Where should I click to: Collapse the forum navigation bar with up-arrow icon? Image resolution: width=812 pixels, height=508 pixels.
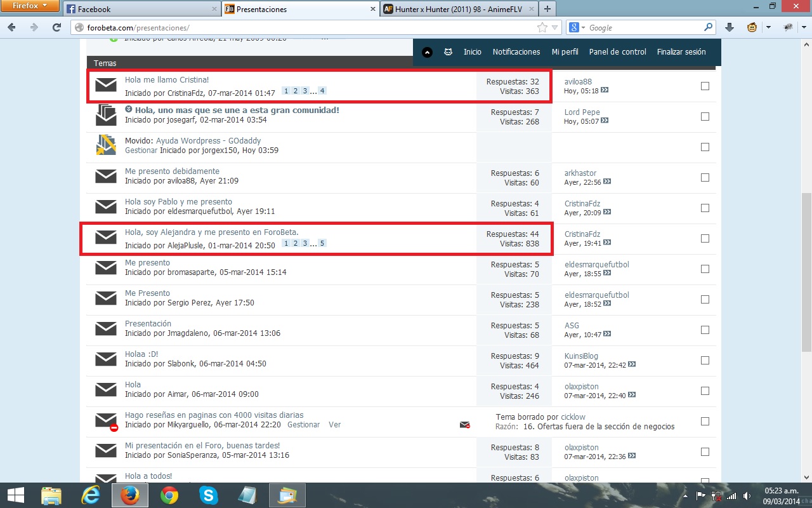coord(427,52)
